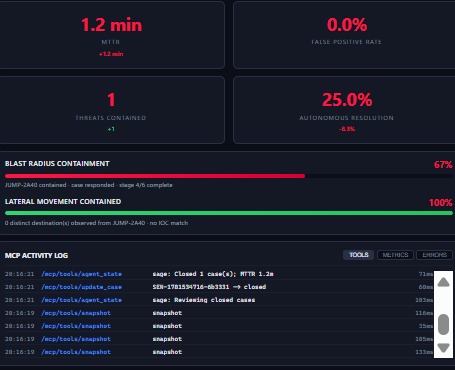Click the timestamp of the update_case row
Image resolution: width=455 pixels, height=370 pixels.
19,287
